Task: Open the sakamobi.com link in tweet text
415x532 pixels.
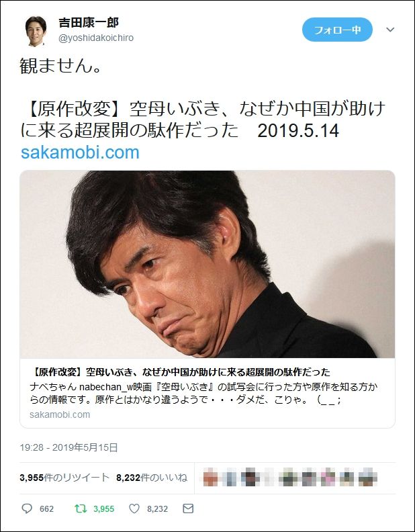Action: click(80, 152)
